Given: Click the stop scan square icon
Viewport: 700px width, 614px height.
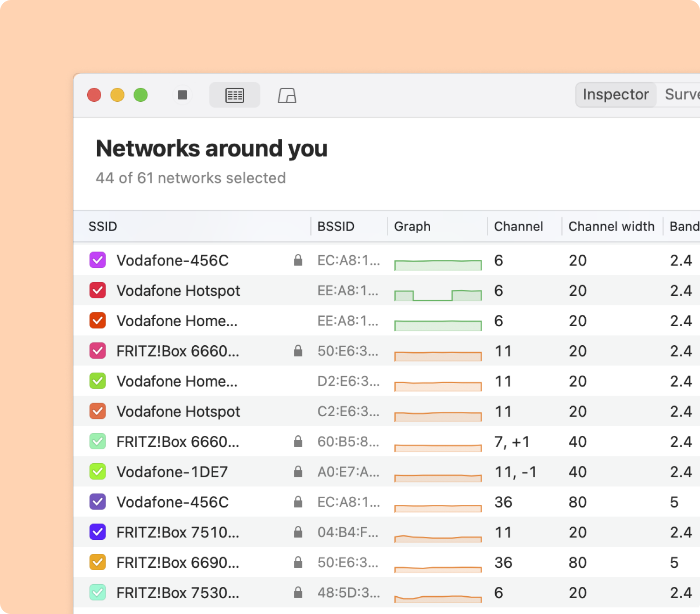Looking at the screenshot, I should pyautogui.click(x=183, y=95).
